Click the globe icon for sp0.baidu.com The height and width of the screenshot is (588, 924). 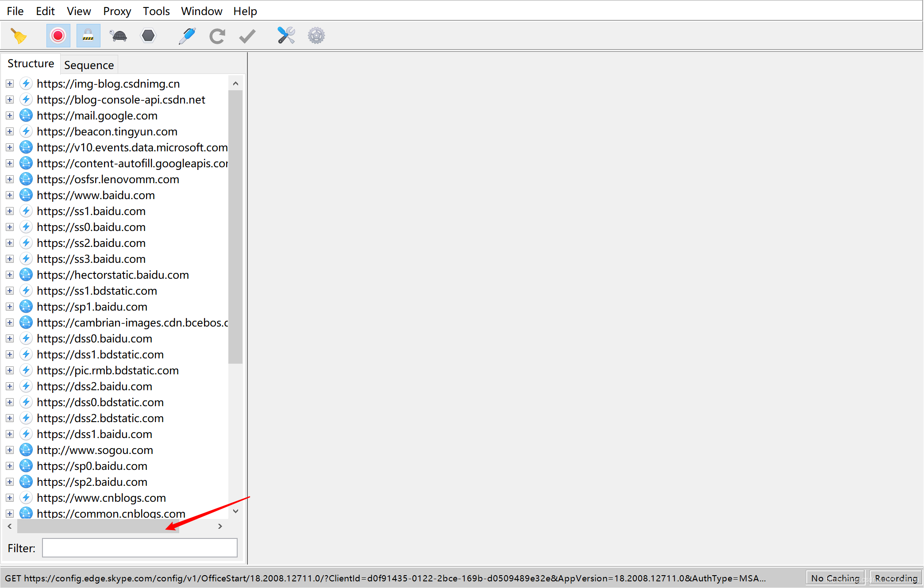26,466
